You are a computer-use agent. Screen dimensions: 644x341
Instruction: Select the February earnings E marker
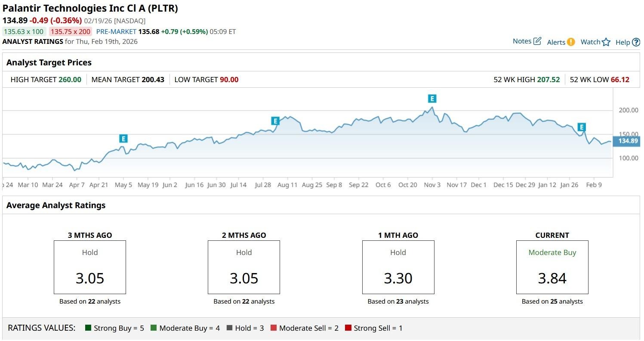pyautogui.click(x=581, y=127)
